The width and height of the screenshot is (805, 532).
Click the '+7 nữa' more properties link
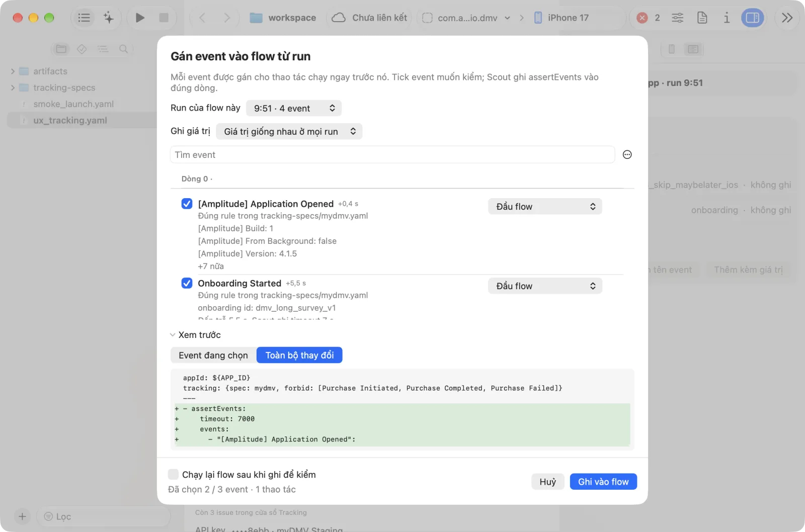(211, 267)
